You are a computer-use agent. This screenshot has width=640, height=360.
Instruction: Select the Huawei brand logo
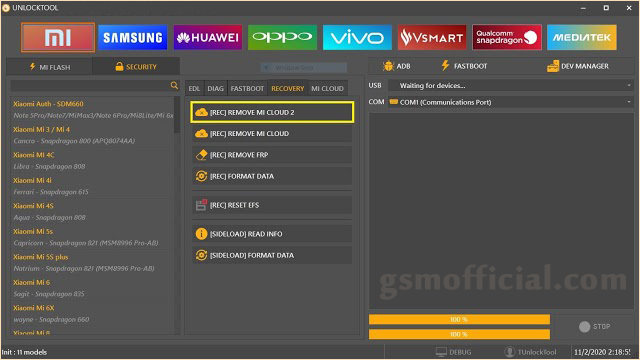(x=208, y=38)
